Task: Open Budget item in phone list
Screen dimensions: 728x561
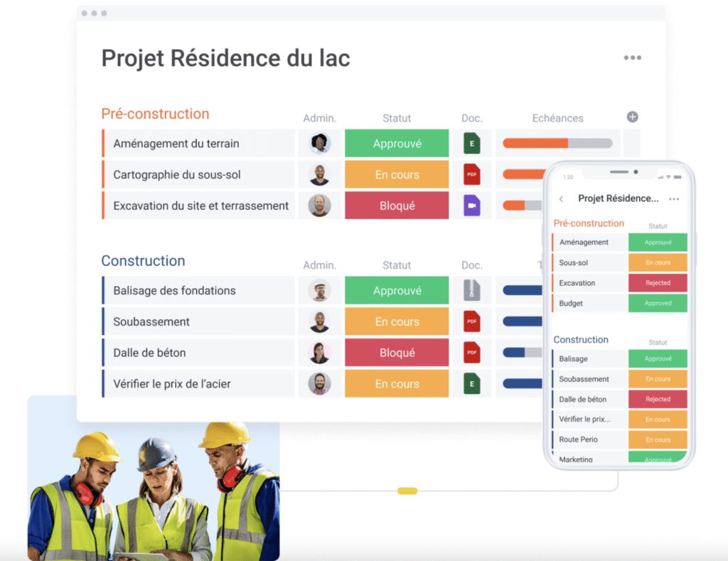Action: pos(571,304)
